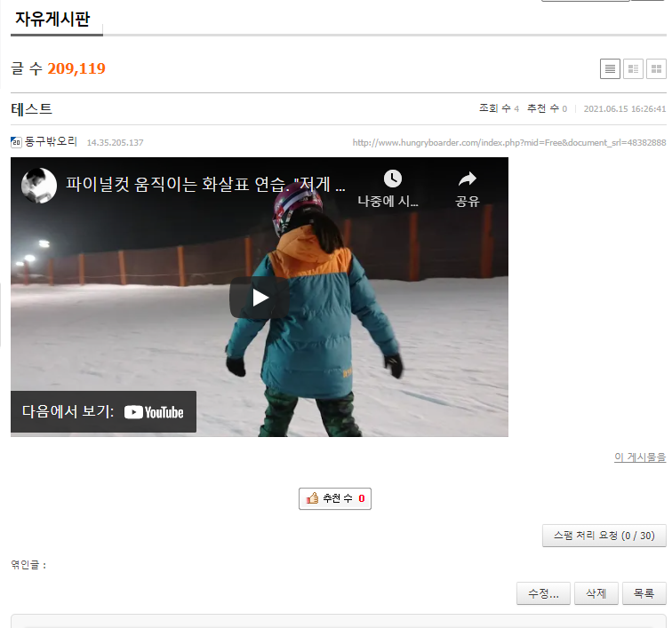The width and height of the screenshot is (672, 628).
Task: Click the post title 테스트
Action: tap(32, 109)
